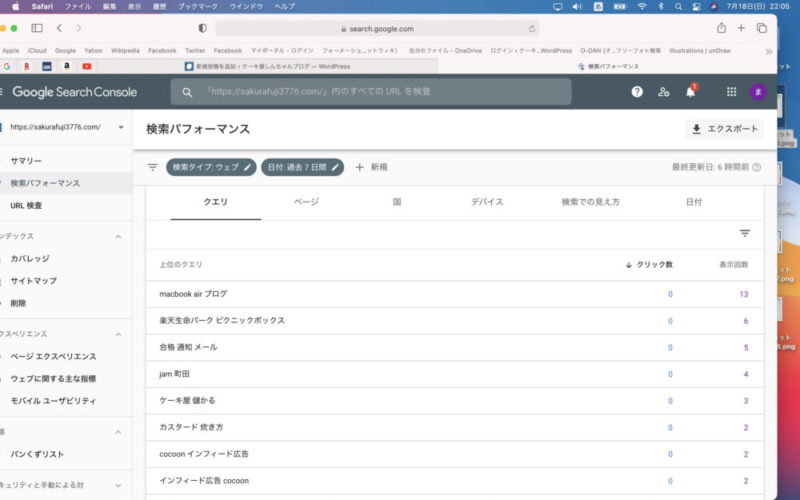Go back in Safari

[x=59, y=28]
